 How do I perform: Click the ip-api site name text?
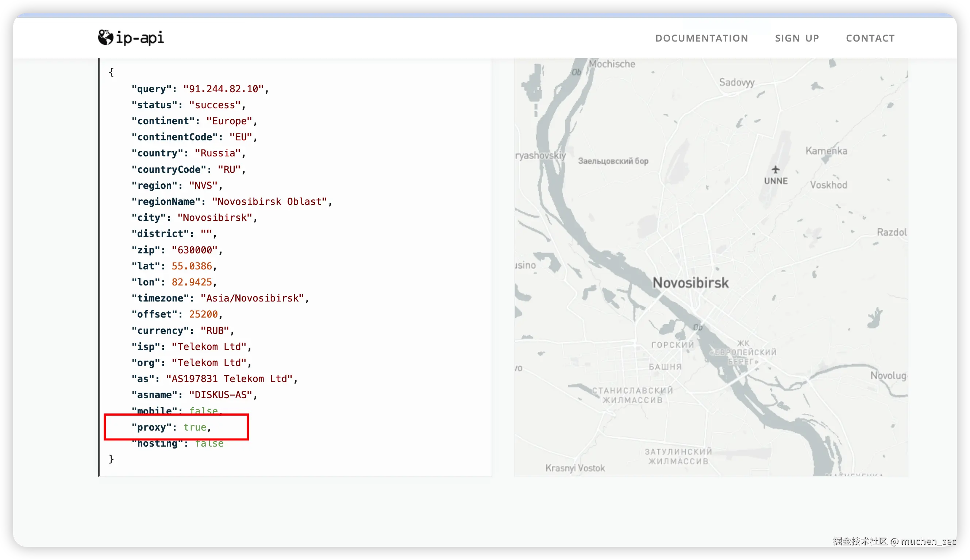[x=140, y=38]
